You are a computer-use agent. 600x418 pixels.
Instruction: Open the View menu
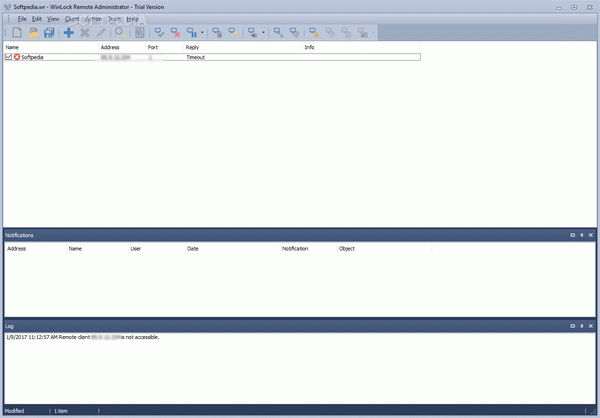click(53, 19)
